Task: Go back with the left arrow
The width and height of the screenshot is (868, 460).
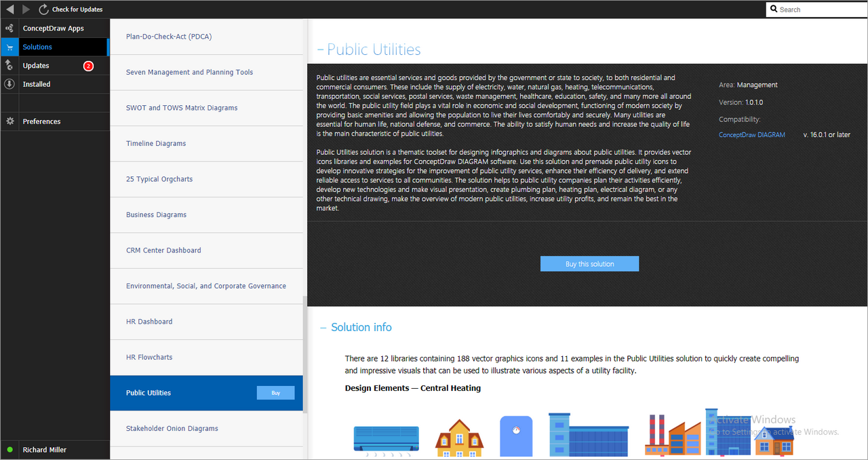Action: [9, 9]
